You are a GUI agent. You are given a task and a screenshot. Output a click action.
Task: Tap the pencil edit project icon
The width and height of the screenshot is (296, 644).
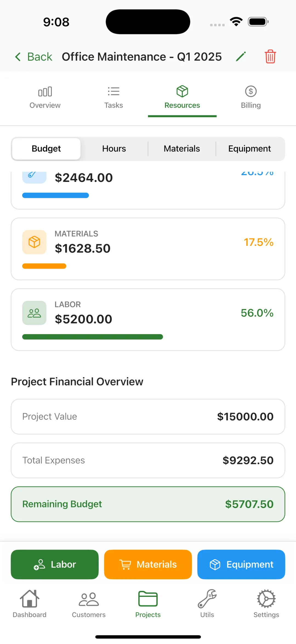click(241, 57)
